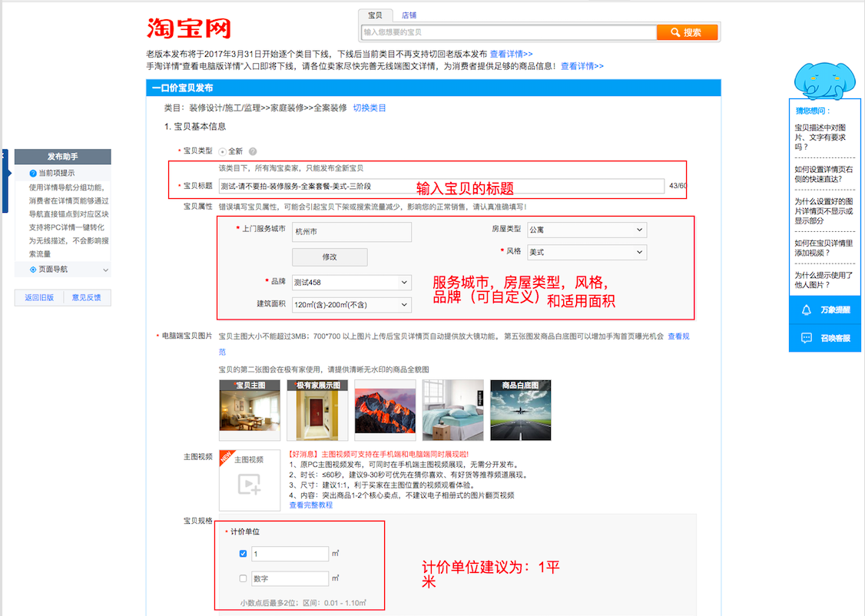This screenshot has height=616, width=865.
Task: Select the 极有家展示图 door thumbnail
Action: (x=317, y=409)
